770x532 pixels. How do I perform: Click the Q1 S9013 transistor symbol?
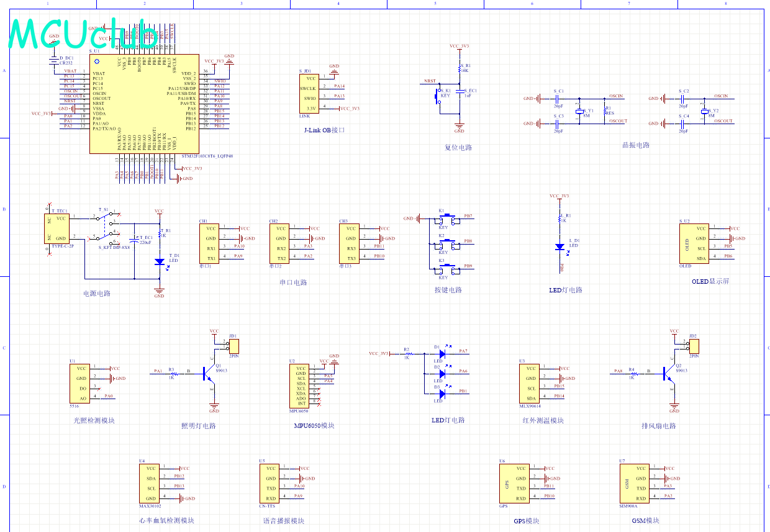211,373
